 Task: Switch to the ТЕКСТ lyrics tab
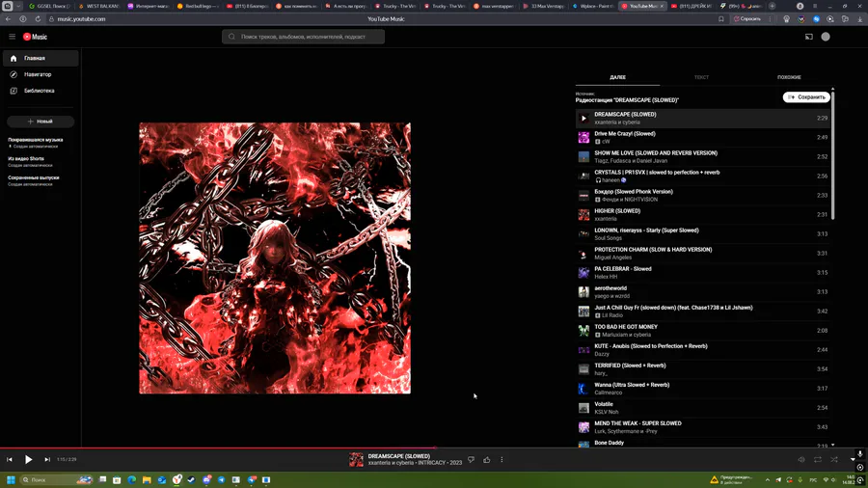coord(701,77)
